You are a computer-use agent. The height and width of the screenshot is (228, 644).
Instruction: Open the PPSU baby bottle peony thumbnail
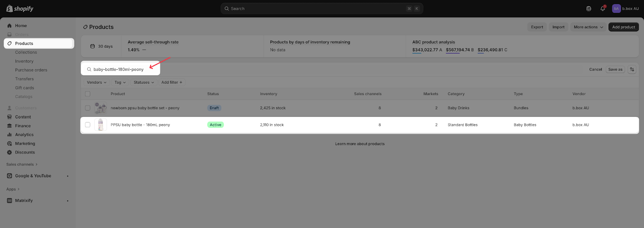(101, 125)
